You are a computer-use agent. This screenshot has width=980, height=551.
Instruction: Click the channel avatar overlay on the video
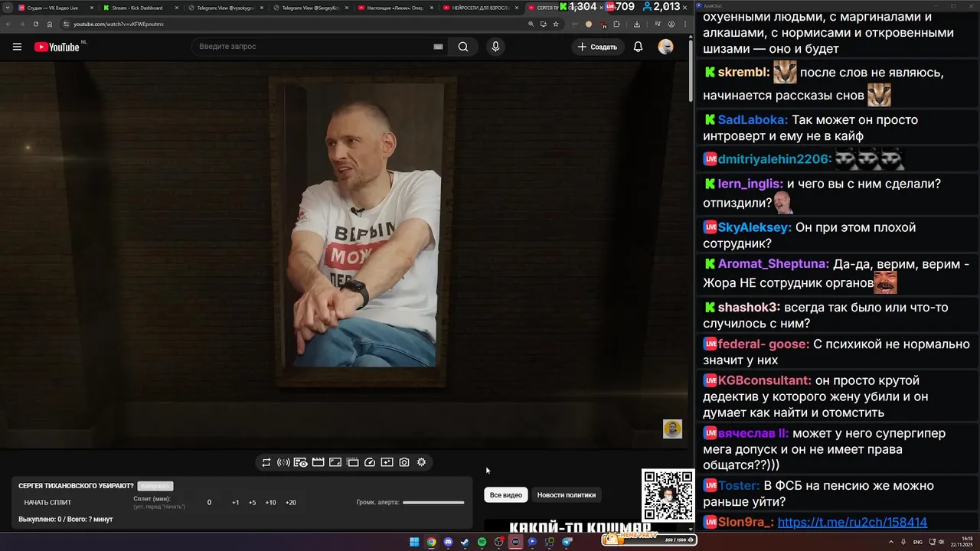coord(672,429)
